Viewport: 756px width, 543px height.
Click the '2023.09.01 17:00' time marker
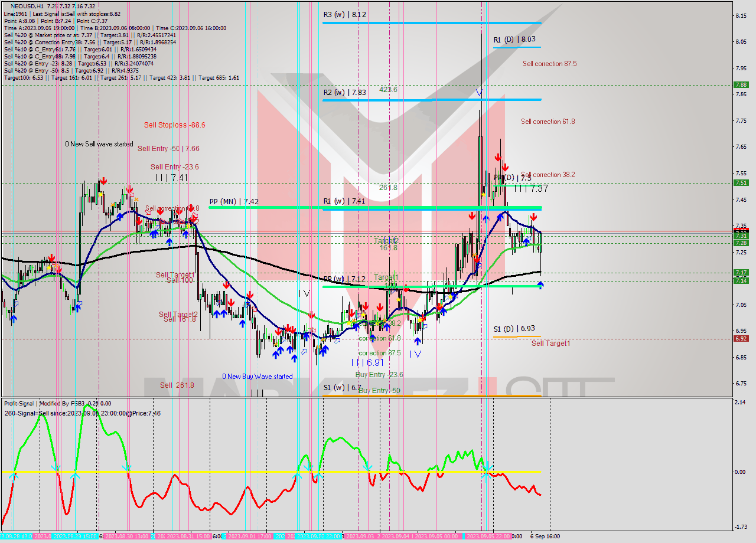[x=249, y=537]
